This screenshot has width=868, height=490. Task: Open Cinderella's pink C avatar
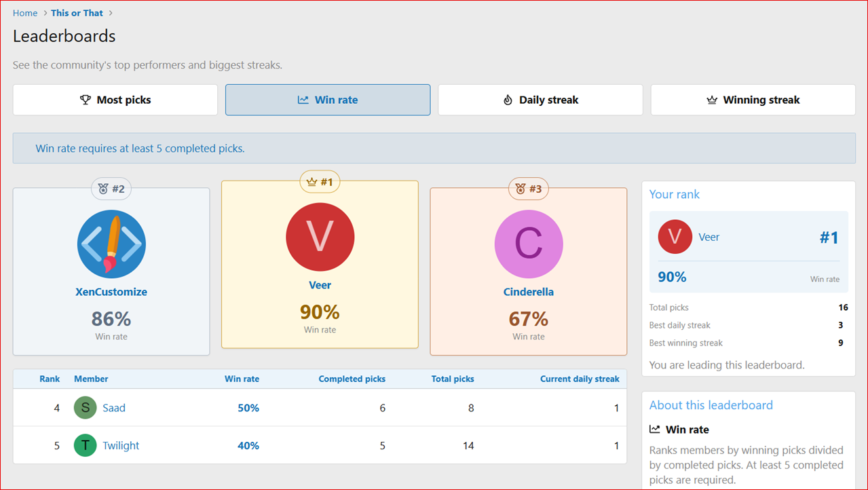tap(529, 244)
